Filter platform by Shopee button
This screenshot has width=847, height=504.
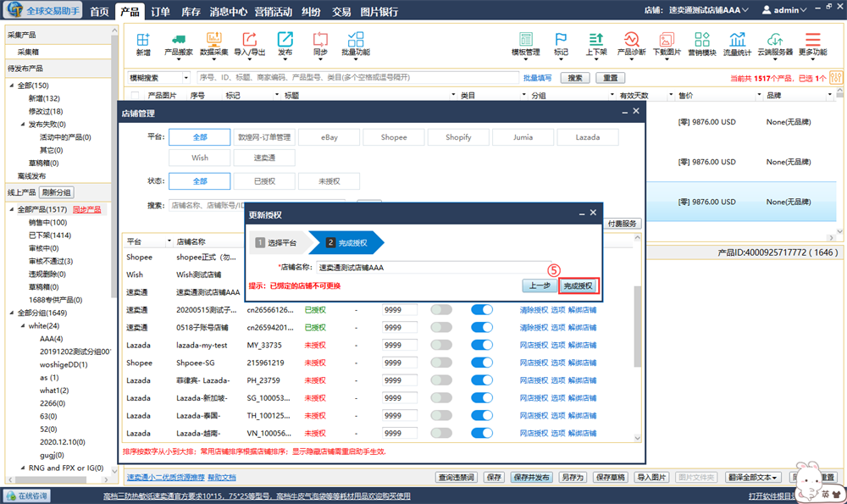(394, 137)
